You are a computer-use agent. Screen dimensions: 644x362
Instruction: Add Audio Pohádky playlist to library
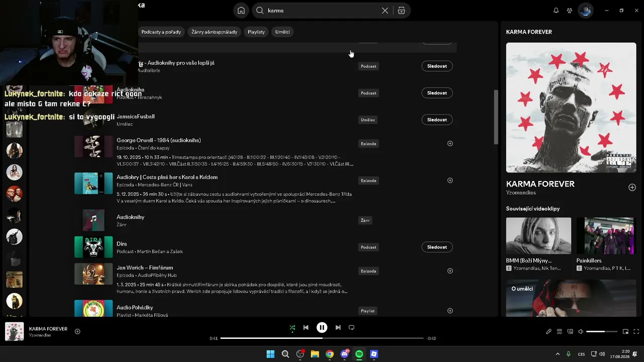(450, 311)
